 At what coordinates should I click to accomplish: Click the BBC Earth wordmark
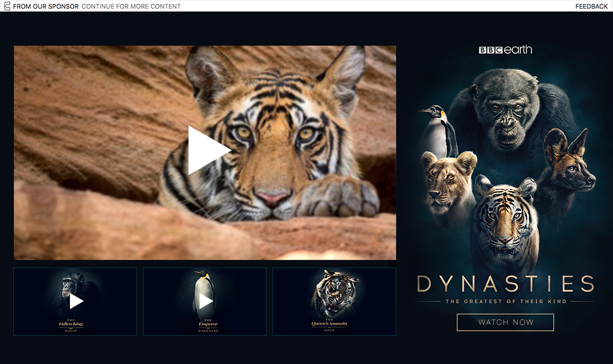[519, 50]
